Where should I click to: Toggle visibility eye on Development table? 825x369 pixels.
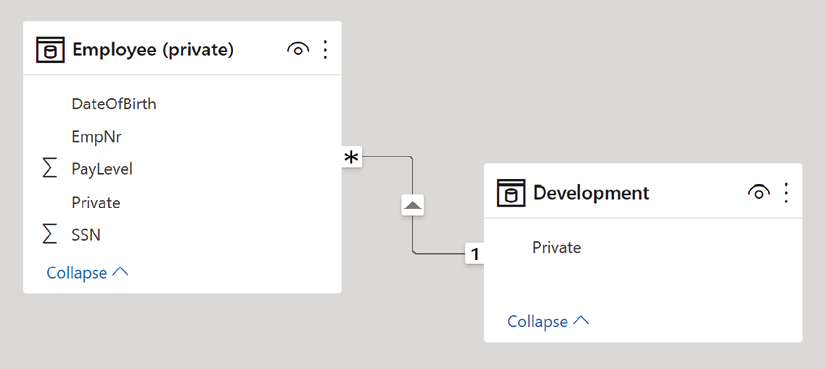coord(759,193)
